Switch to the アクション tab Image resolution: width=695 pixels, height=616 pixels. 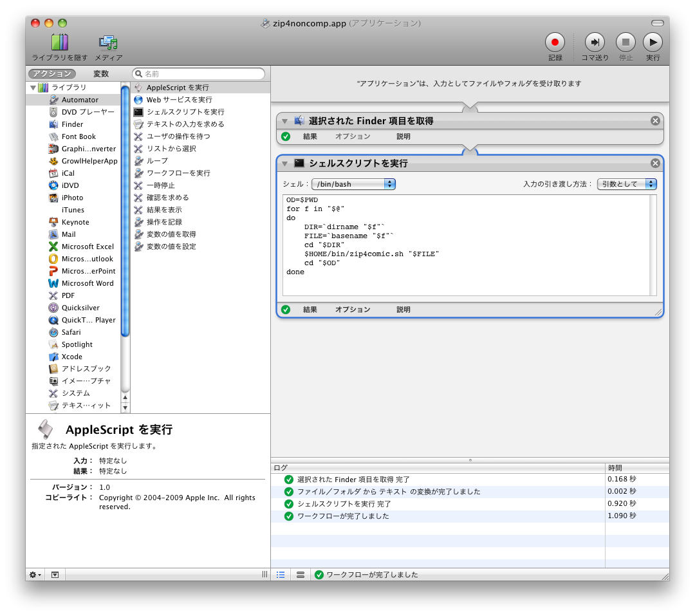(x=52, y=73)
